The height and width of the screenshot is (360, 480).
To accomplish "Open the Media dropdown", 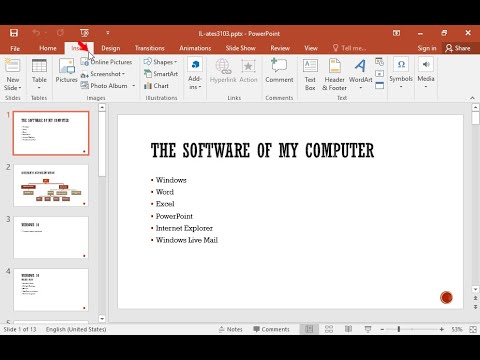I will pyautogui.click(x=426, y=73).
